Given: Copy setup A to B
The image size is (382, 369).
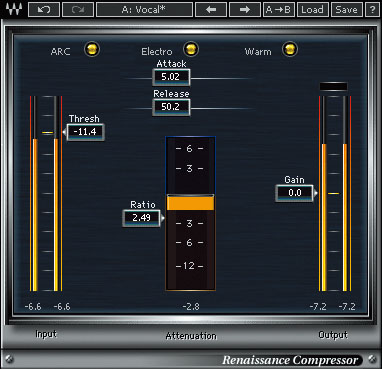Looking at the screenshot, I should [278, 10].
